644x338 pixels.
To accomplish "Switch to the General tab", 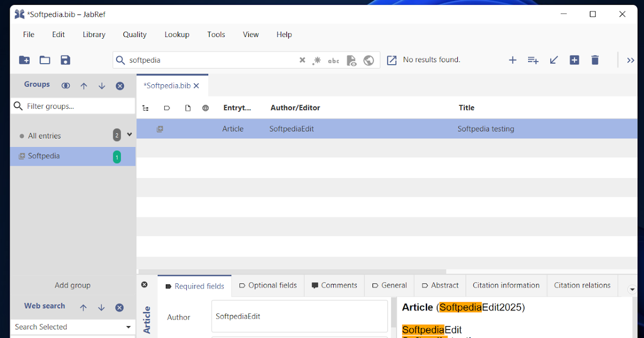I will (x=390, y=285).
